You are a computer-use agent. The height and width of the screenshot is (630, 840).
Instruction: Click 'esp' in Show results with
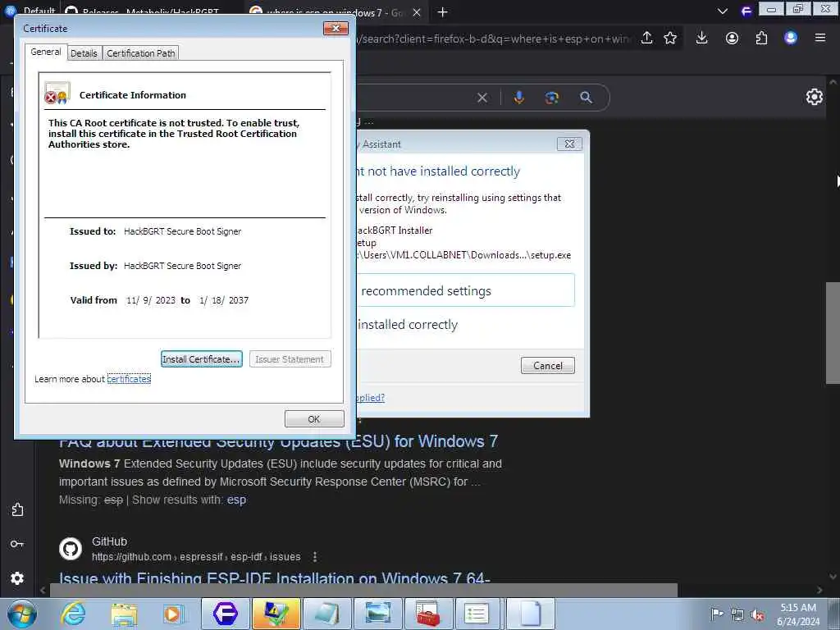pos(236,500)
